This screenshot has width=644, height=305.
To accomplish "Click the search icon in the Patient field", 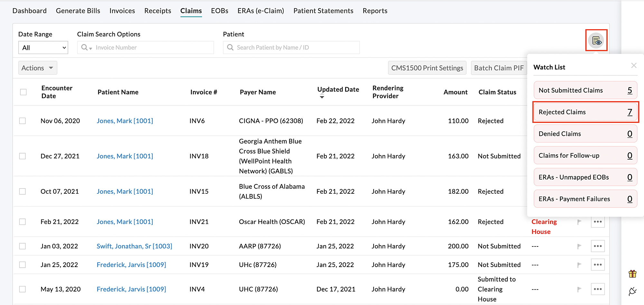I will [230, 47].
